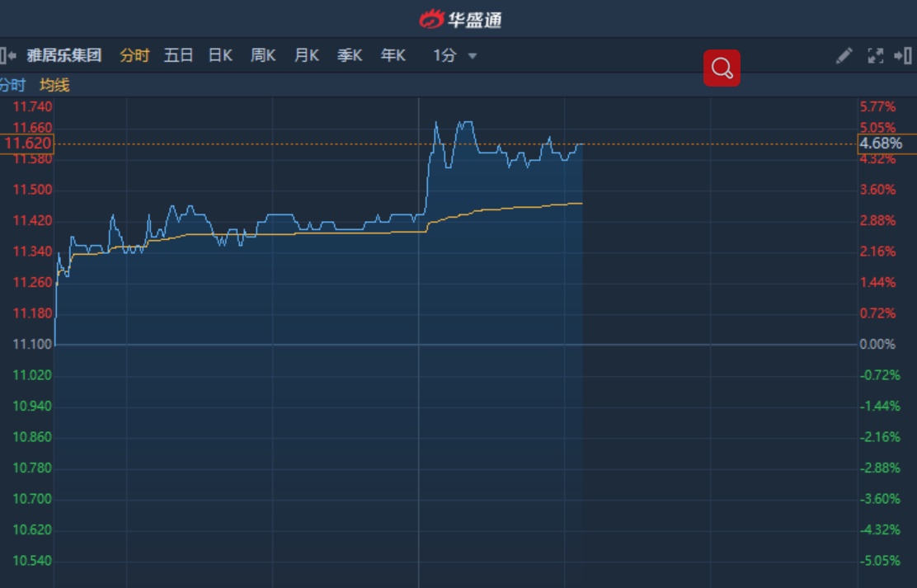
Task: Collapse the left side panel
Action: point(8,55)
